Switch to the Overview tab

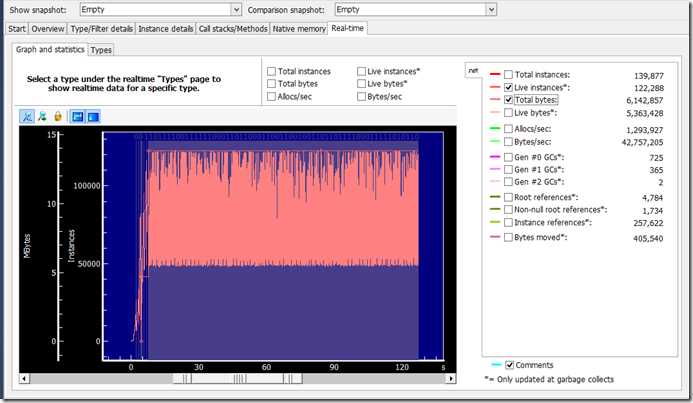48,29
